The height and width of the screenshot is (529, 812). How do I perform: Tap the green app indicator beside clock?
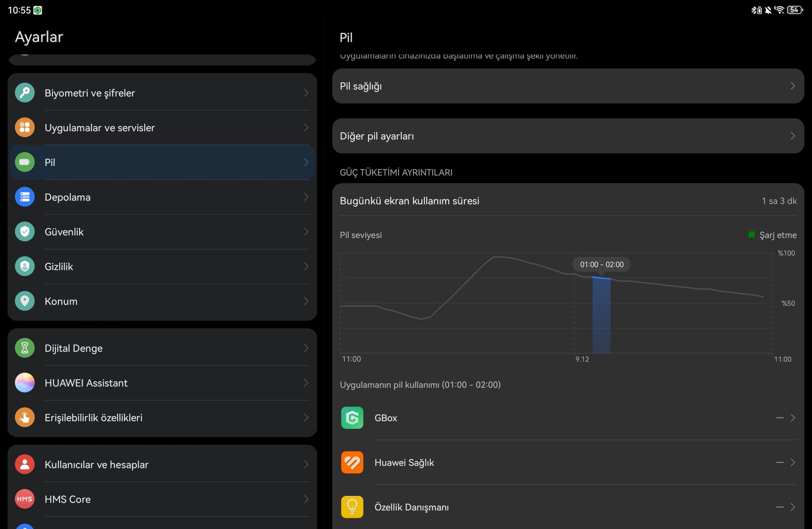pos(38,10)
